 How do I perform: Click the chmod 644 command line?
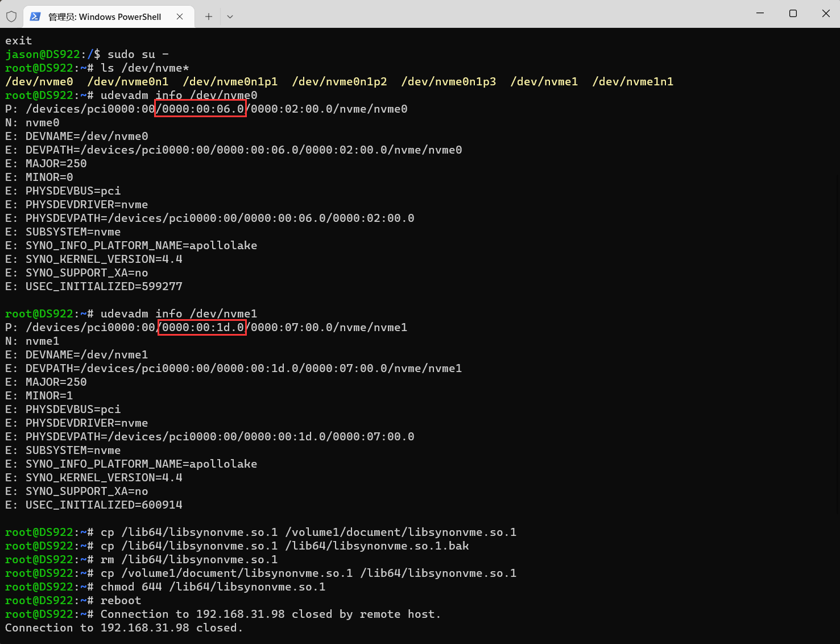tap(213, 587)
